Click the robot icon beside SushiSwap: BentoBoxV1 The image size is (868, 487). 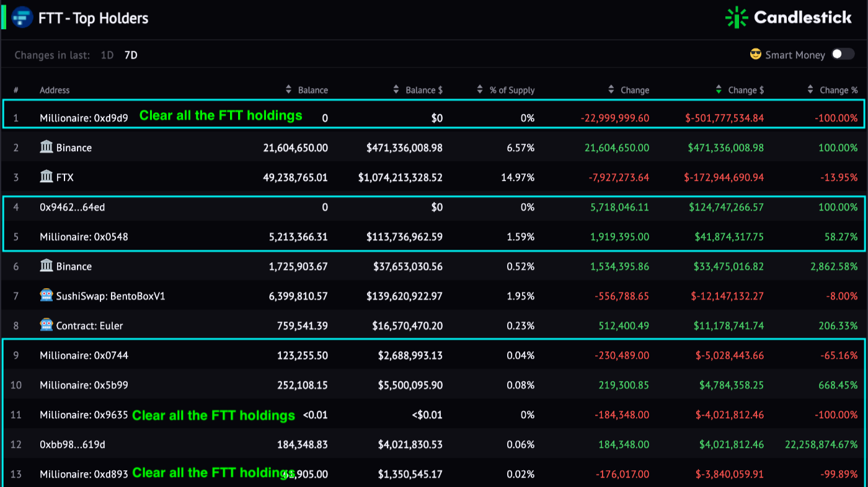(46, 296)
